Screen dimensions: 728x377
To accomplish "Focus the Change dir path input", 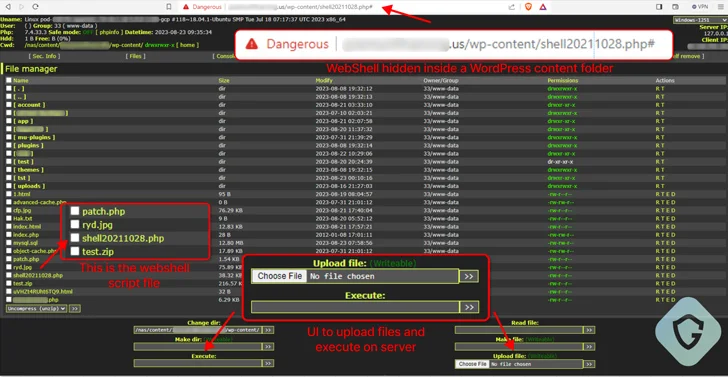I will coord(198,330).
